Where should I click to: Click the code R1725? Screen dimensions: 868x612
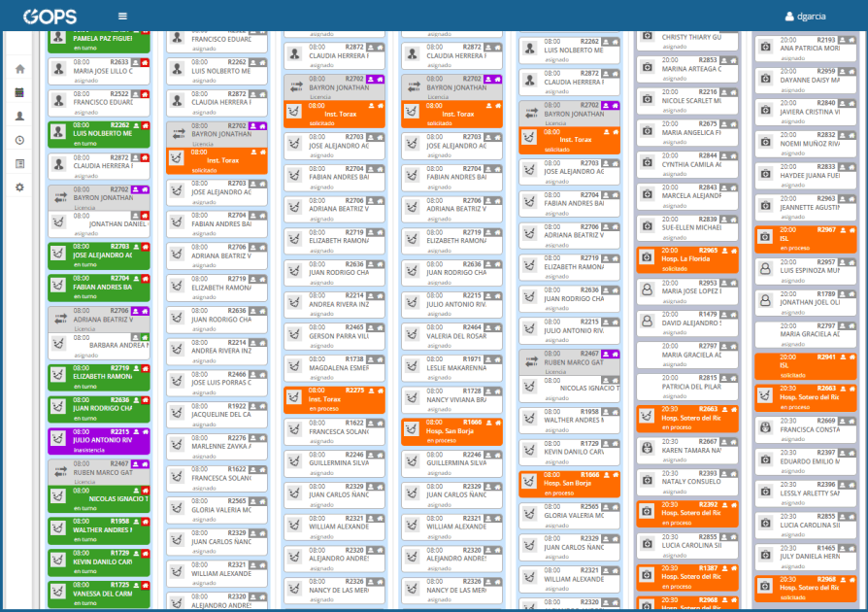(119, 585)
